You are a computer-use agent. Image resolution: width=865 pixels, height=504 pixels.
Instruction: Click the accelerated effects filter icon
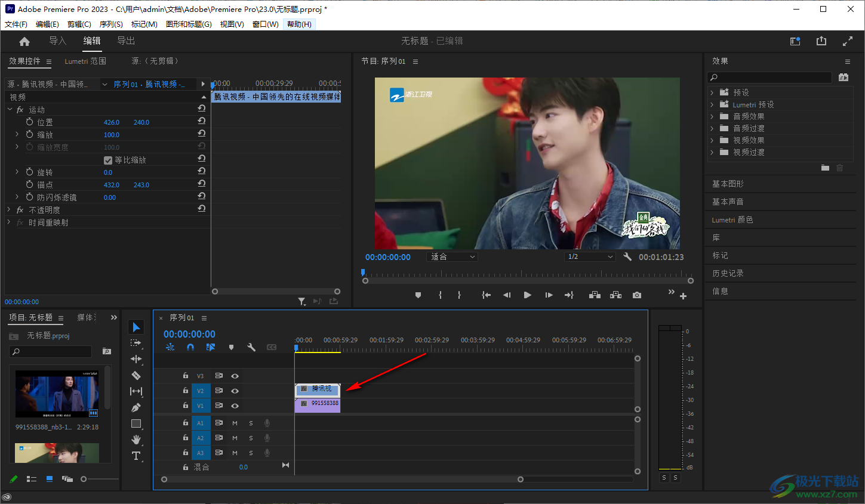pyautogui.click(x=843, y=78)
